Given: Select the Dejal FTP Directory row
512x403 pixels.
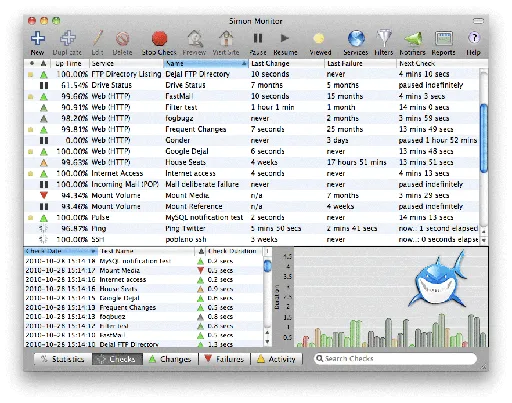Looking at the screenshot, I should coord(252,74).
